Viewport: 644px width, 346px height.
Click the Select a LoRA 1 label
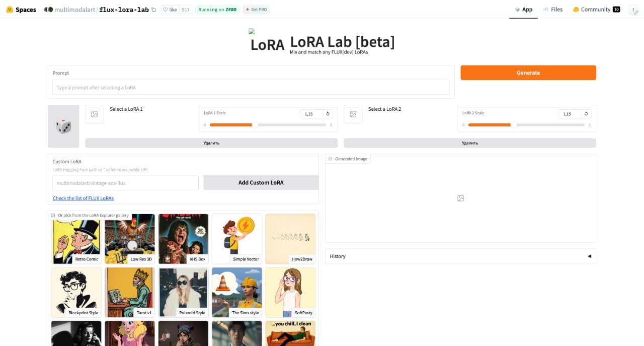point(126,109)
